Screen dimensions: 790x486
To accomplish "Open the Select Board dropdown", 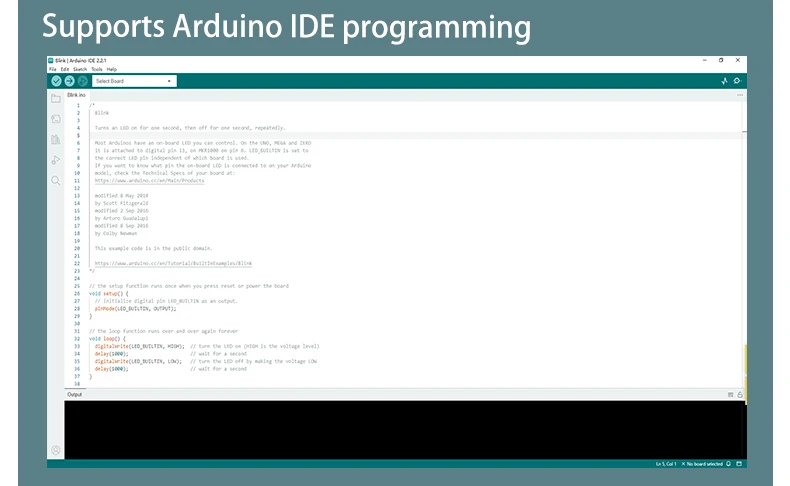I will point(134,81).
